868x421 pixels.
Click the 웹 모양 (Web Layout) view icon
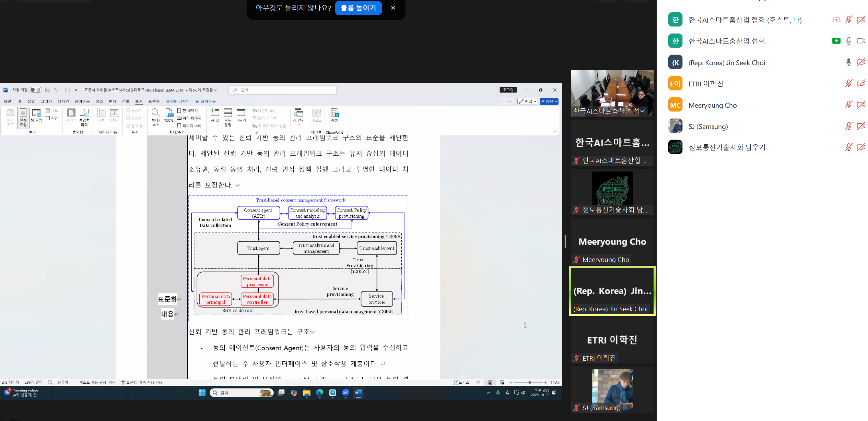click(36, 115)
